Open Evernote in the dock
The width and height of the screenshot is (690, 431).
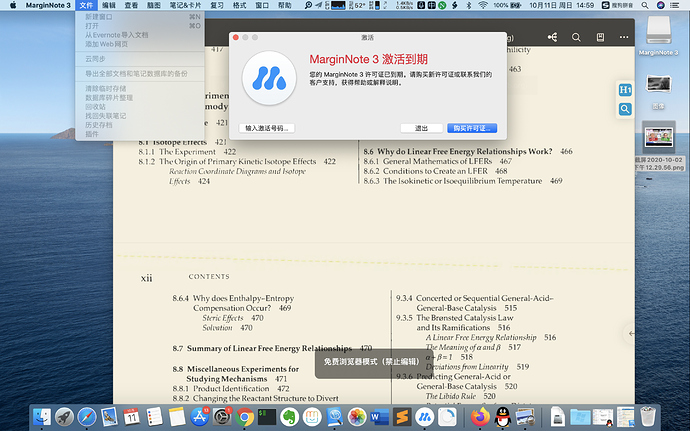pos(290,416)
